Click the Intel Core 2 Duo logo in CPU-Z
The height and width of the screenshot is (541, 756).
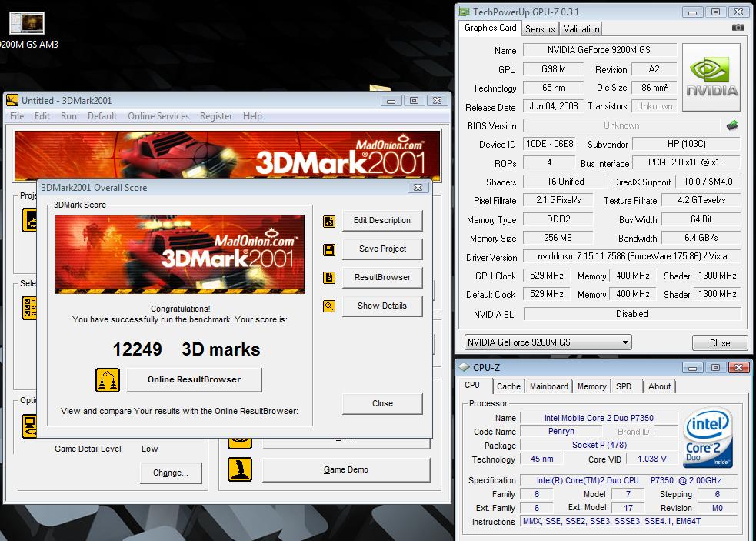coord(708,438)
